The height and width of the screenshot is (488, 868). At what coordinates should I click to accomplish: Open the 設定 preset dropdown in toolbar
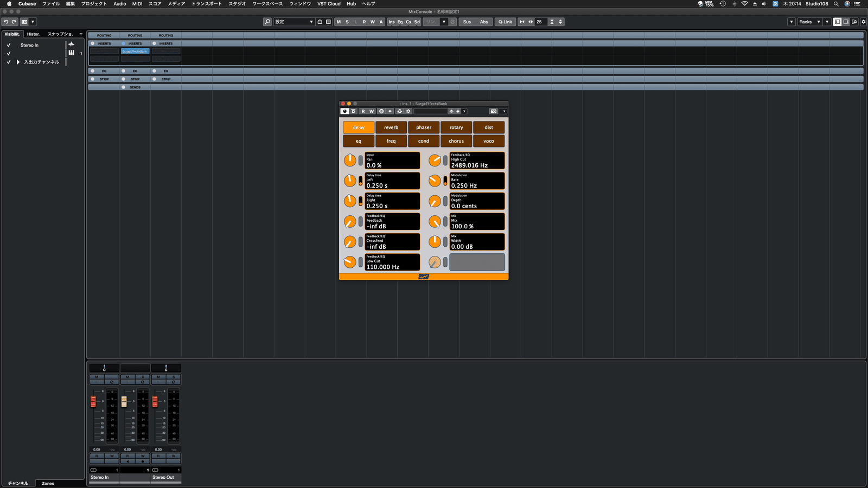point(295,22)
